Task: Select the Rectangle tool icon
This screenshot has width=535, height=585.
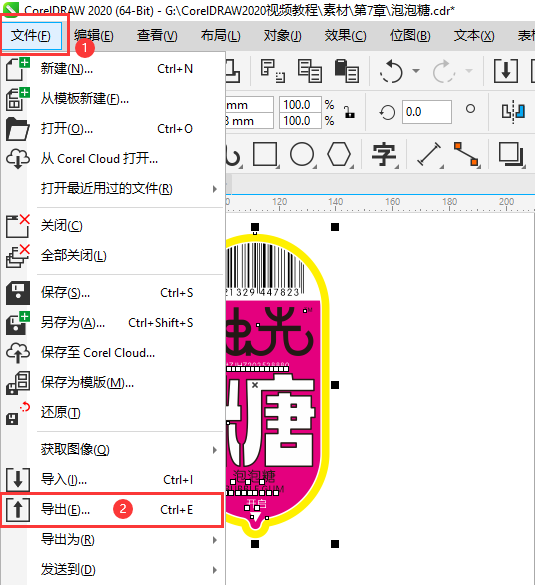Action: tap(265, 154)
